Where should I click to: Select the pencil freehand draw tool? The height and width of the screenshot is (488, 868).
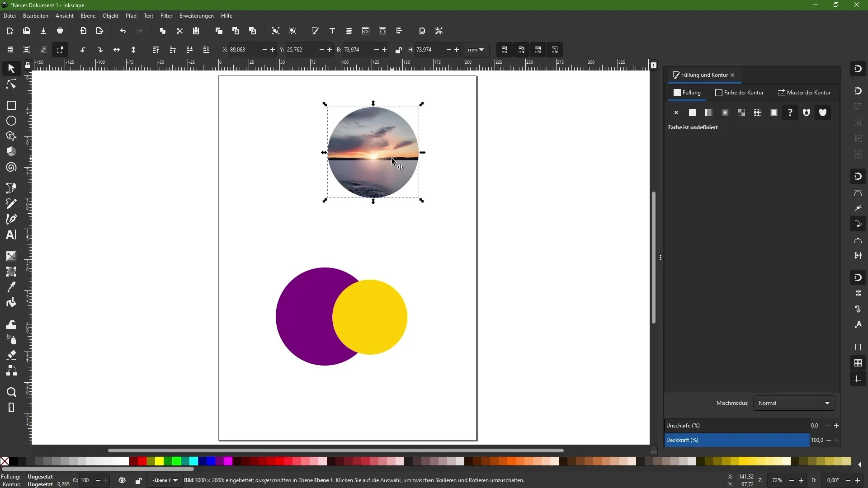[11, 204]
